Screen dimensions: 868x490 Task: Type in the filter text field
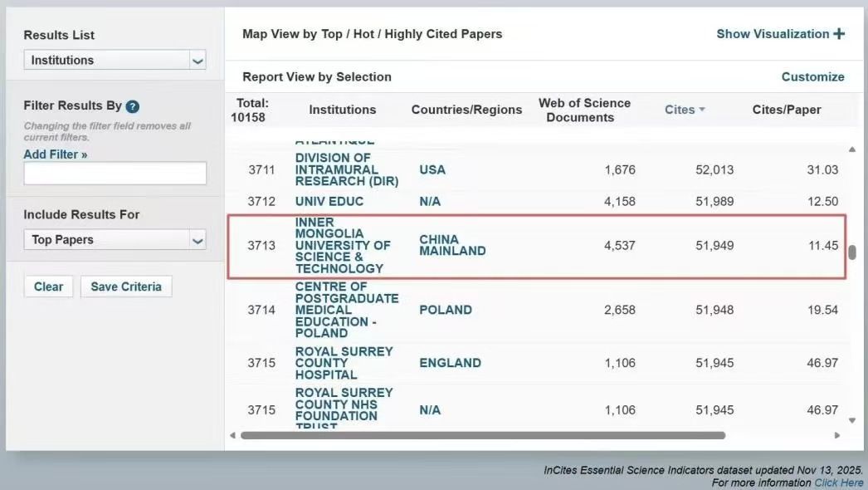click(x=115, y=173)
